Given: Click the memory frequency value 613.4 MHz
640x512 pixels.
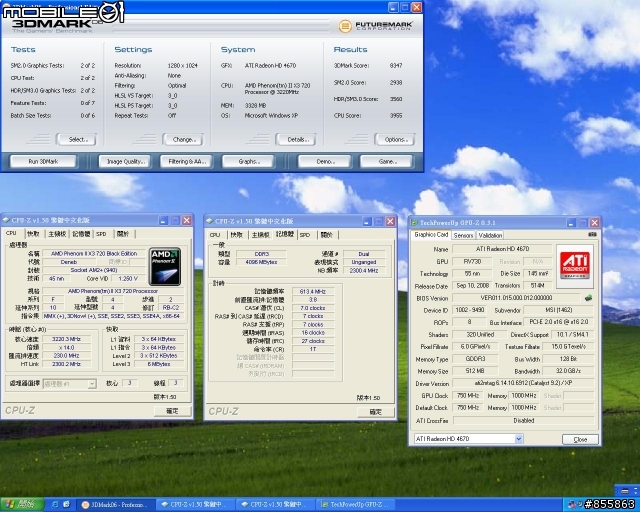Looking at the screenshot, I should click(x=313, y=292).
